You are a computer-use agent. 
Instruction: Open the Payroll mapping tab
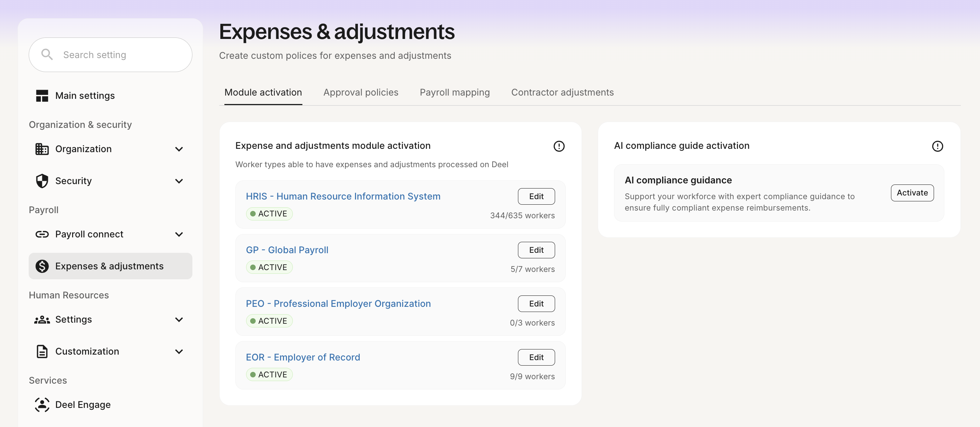pyautogui.click(x=455, y=92)
